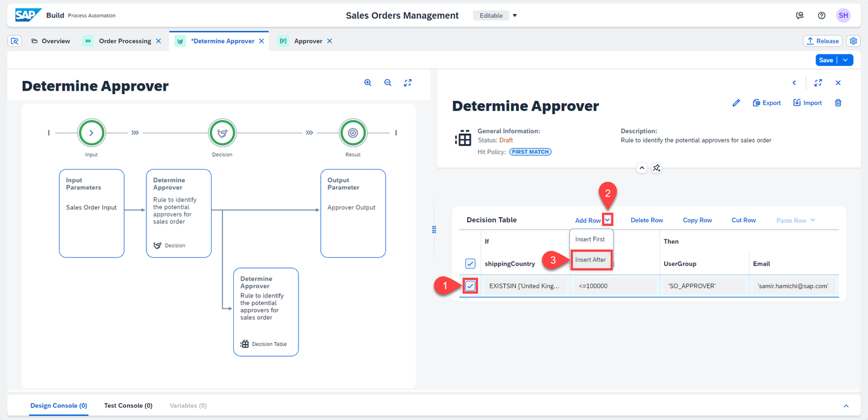
Task: Edit Determine Approver with pencil icon
Action: point(736,103)
